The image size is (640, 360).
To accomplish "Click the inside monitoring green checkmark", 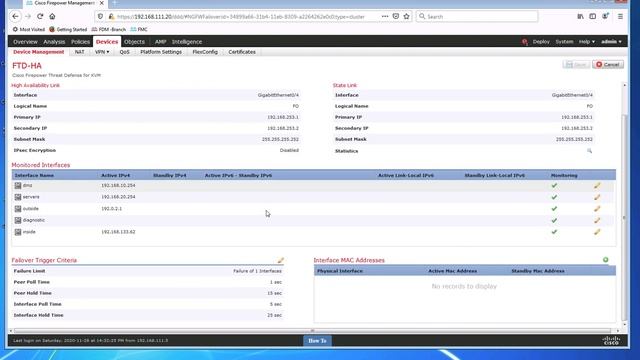I will coord(554,232).
